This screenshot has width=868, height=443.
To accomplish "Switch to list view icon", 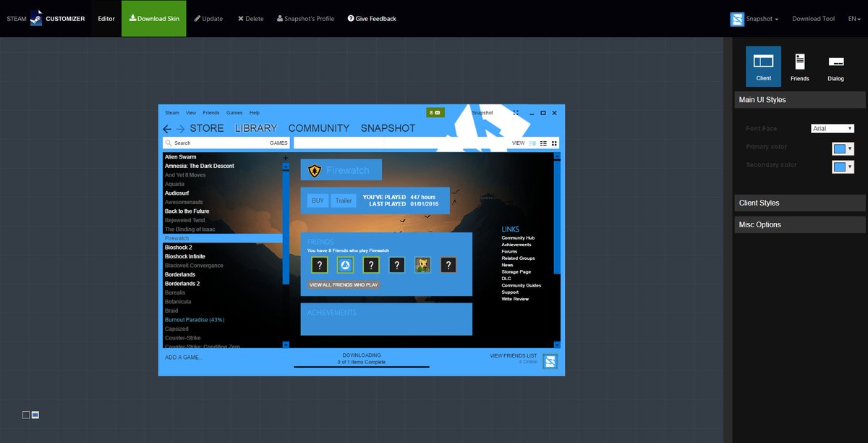I will click(544, 143).
